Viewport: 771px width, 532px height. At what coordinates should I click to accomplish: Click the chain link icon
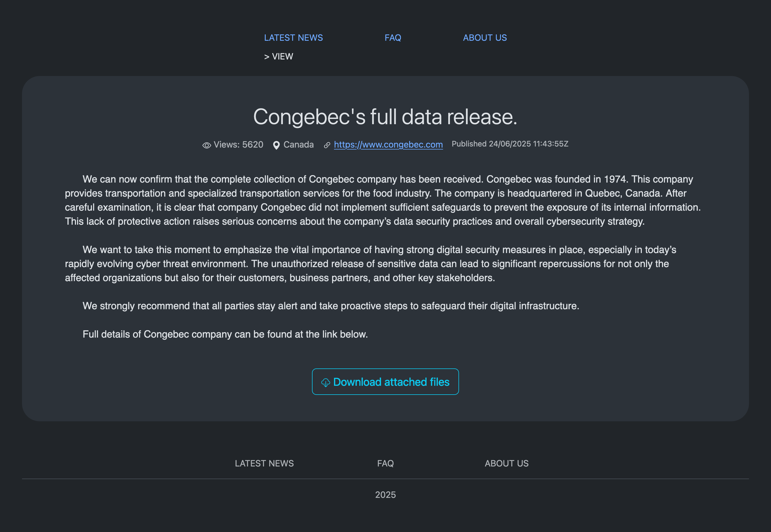coord(327,145)
